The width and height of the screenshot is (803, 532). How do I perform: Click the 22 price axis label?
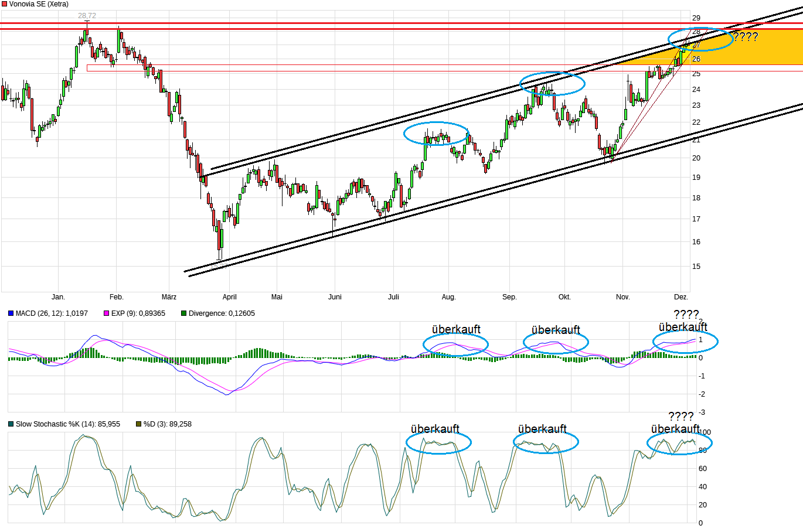[x=696, y=122]
